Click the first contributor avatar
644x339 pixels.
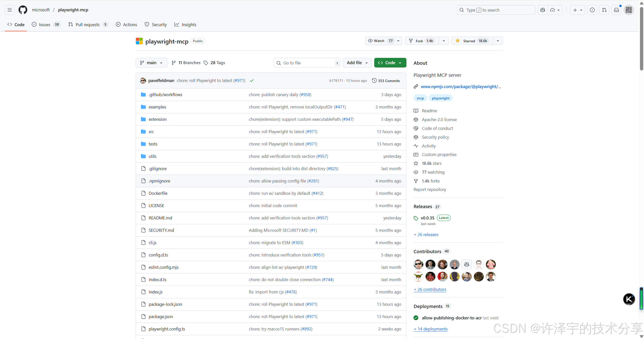coord(418,265)
